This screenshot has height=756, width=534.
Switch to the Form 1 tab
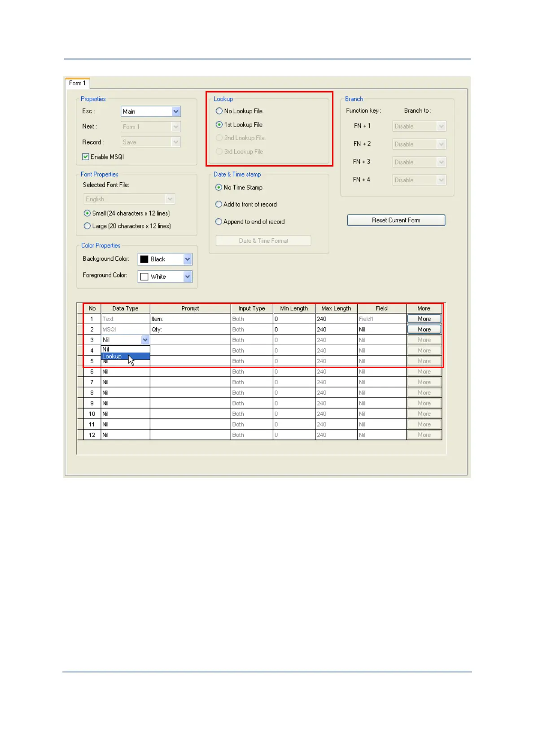77,83
